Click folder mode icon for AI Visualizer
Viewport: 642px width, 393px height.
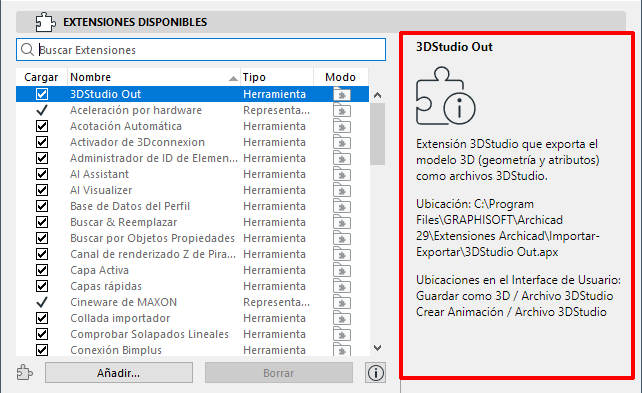342,190
